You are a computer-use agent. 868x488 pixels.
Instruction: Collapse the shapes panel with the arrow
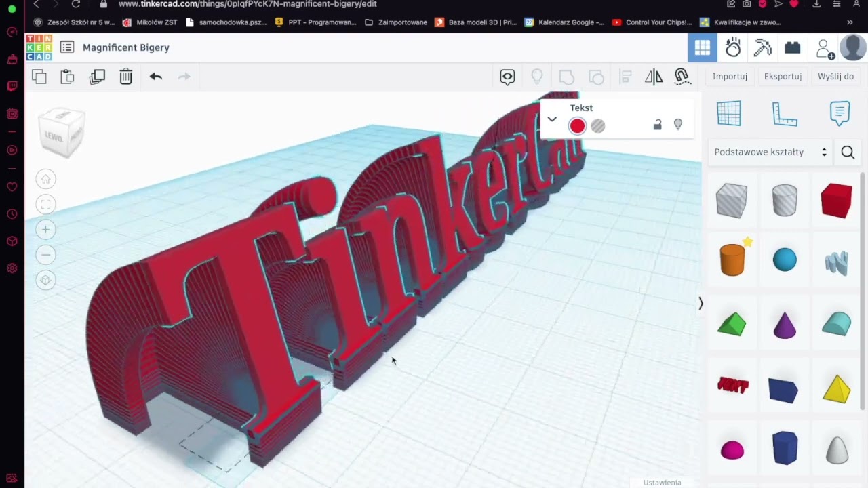[701, 304]
